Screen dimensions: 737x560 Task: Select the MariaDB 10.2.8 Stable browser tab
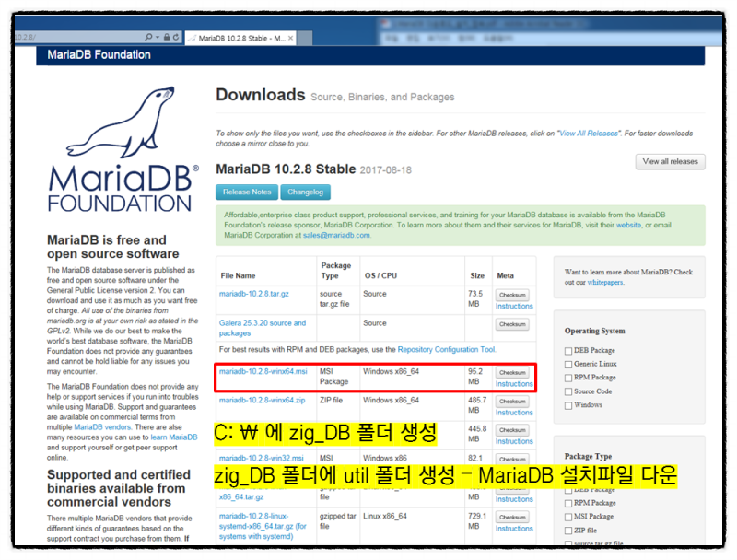[x=240, y=38]
